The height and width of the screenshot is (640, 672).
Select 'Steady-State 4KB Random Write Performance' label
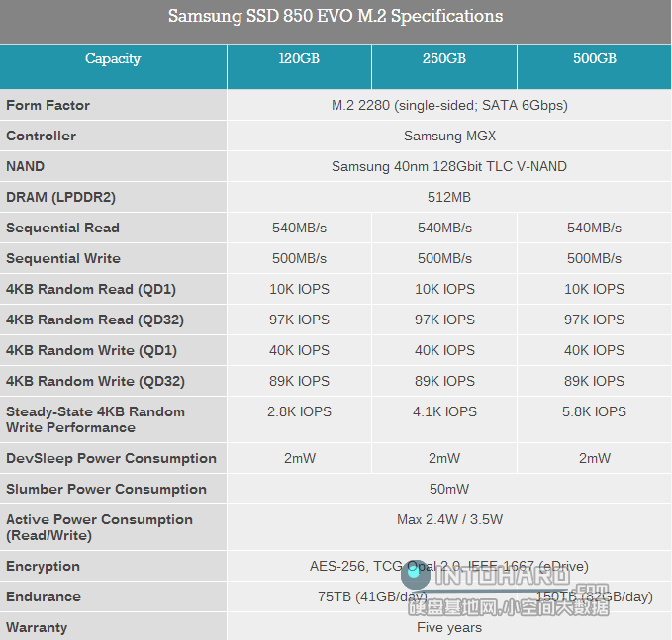coord(95,419)
